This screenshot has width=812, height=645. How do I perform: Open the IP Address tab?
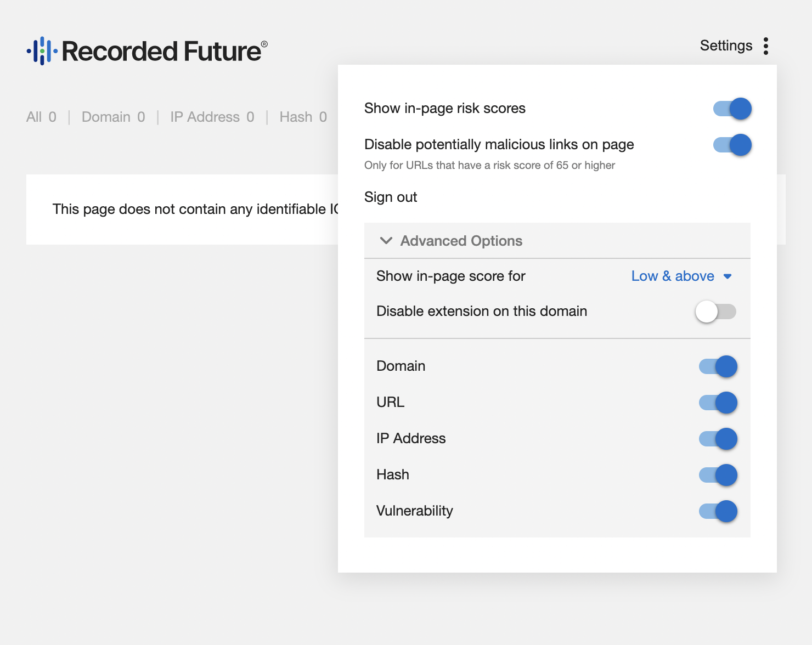pyautogui.click(x=212, y=117)
